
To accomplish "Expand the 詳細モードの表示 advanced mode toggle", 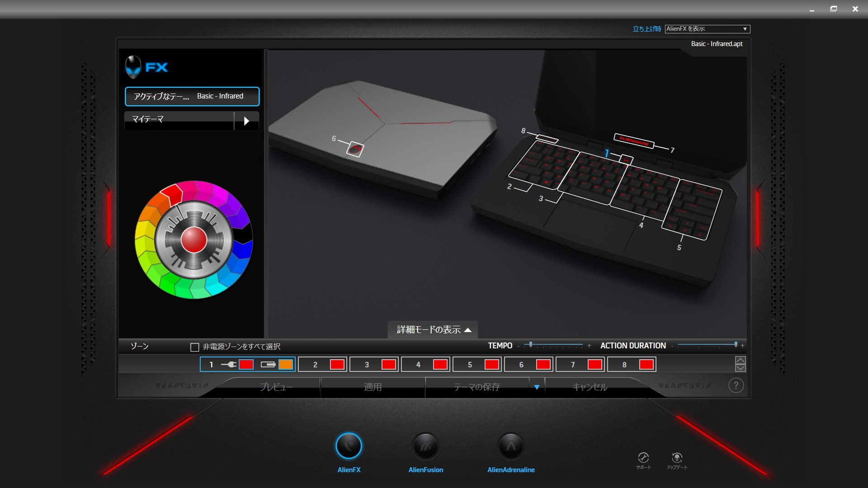I will 433,330.
